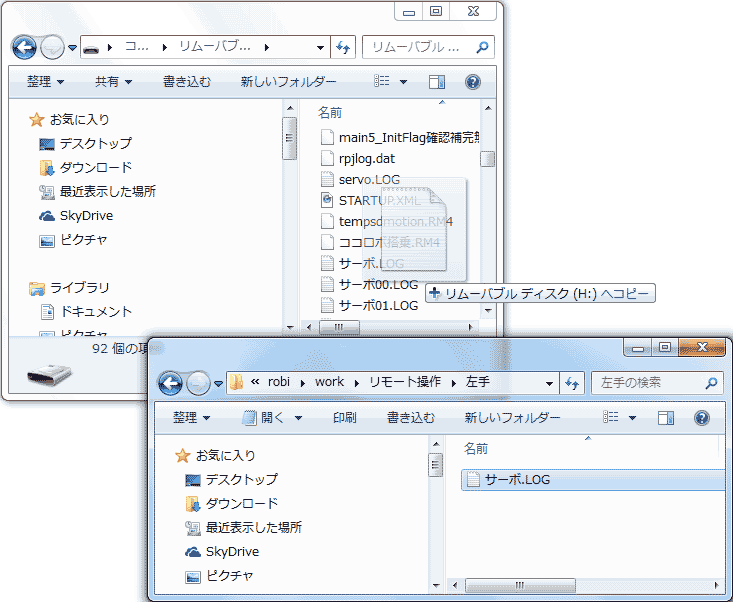This screenshot has height=602, width=733.
Task: Click the search box 左手の検索
Action: [x=650, y=382]
